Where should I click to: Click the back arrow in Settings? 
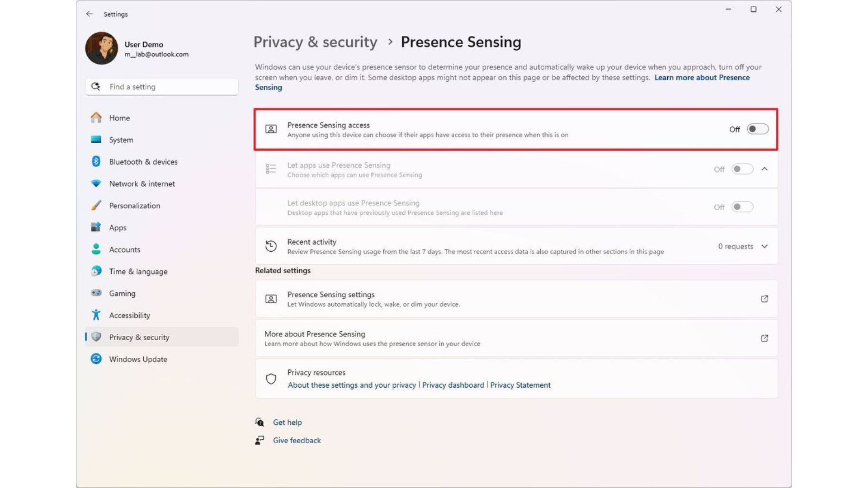pos(89,14)
